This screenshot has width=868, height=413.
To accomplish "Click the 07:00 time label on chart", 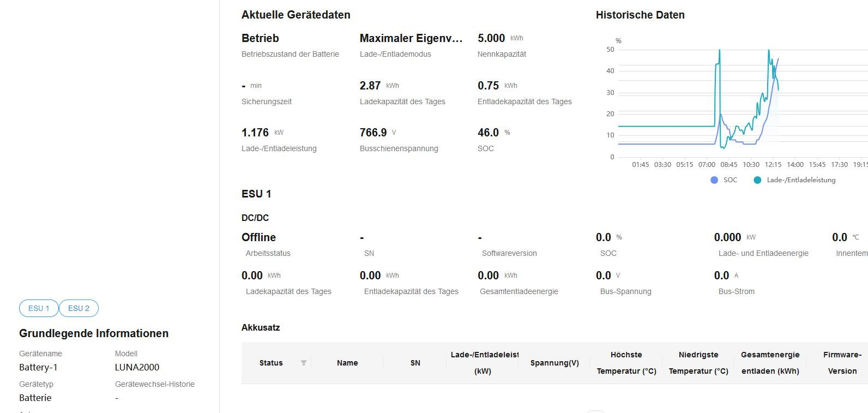I will coord(707,164).
